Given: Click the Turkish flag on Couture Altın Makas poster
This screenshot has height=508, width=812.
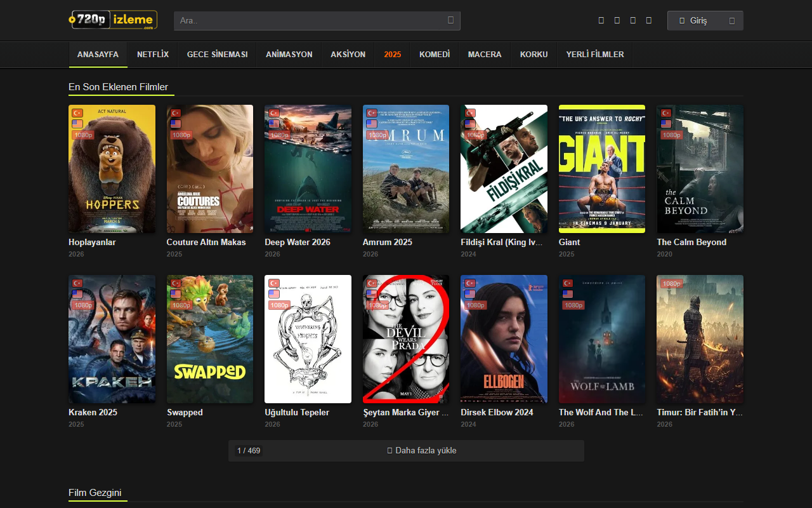Looking at the screenshot, I should (x=175, y=113).
